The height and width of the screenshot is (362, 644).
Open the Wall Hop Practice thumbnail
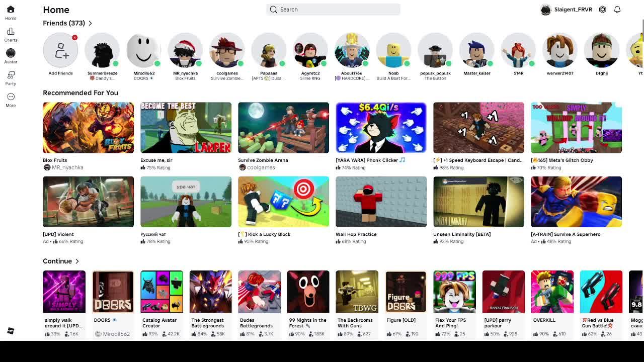pos(381,202)
